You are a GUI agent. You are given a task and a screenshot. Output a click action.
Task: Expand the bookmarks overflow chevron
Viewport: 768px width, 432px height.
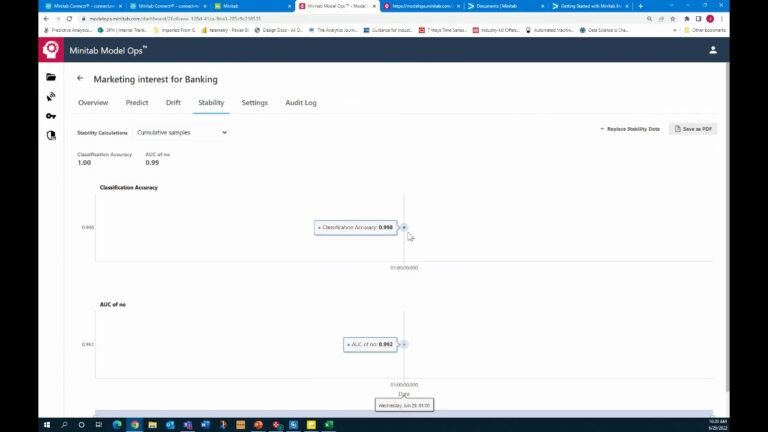click(x=674, y=30)
